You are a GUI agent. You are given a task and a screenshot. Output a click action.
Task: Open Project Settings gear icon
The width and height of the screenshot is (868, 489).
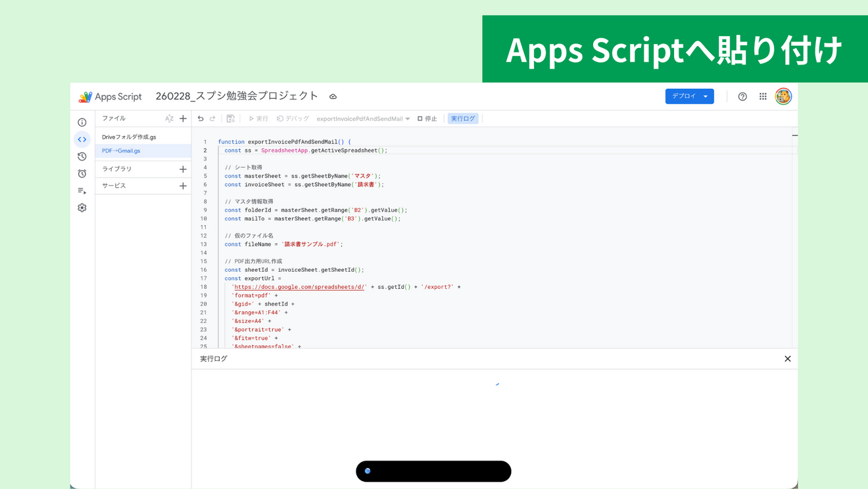pyautogui.click(x=82, y=208)
